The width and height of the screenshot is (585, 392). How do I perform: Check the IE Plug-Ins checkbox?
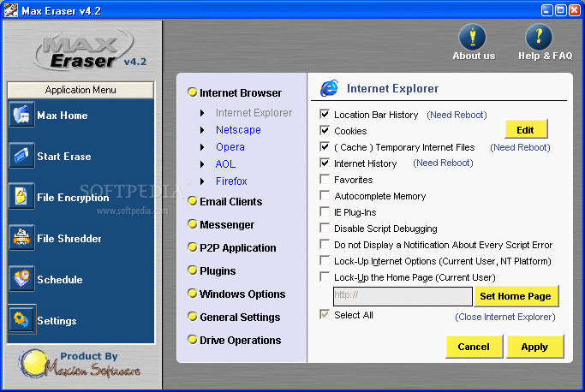pos(325,211)
